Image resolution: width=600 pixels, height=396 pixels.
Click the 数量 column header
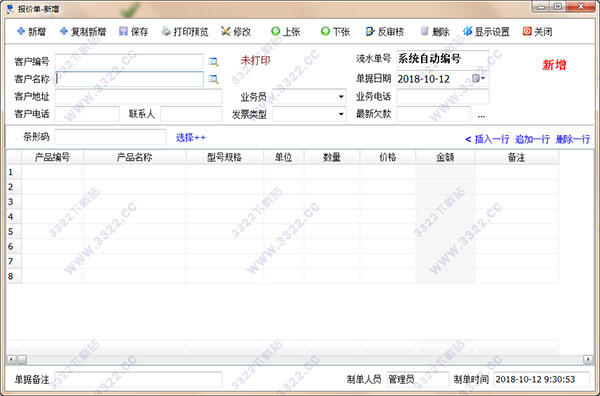pyautogui.click(x=332, y=157)
